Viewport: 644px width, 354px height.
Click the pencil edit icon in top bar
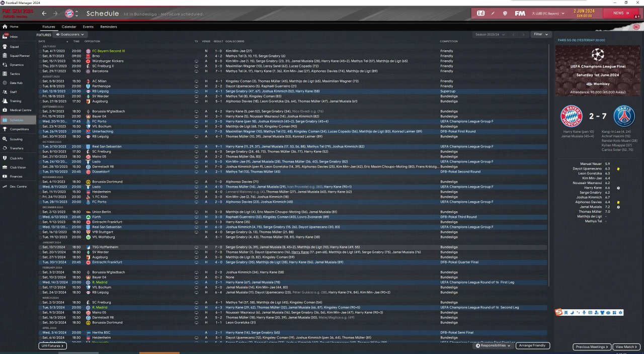pyautogui.click(x=493, y=13)
